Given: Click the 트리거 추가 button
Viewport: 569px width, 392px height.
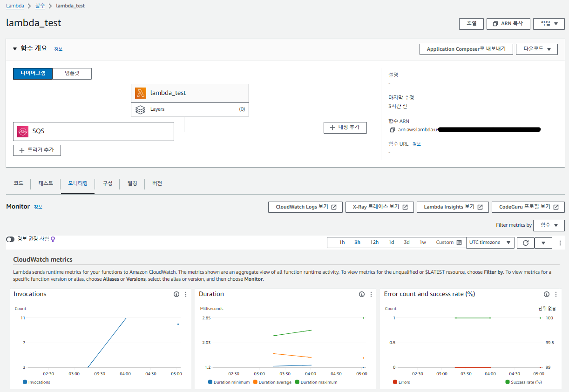Looking at the screenshot, I should point(37,150).
